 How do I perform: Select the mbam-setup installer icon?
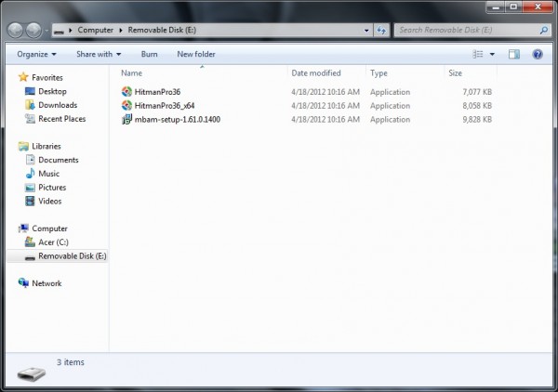click(x=126, y=120)
